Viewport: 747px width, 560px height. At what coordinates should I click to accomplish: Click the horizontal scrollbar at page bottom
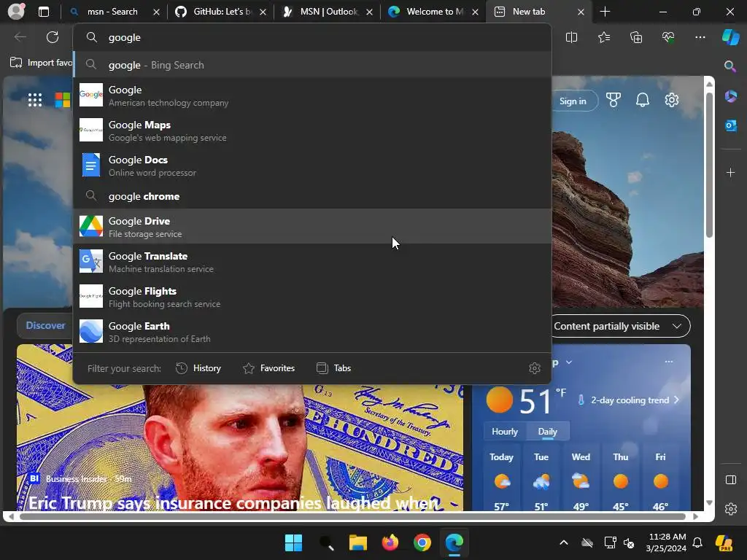click(352, 516)
